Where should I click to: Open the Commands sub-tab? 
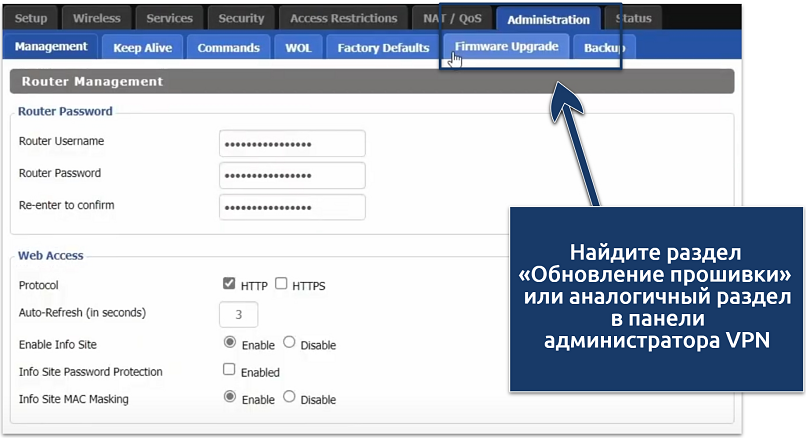click(x=228, y=47)
